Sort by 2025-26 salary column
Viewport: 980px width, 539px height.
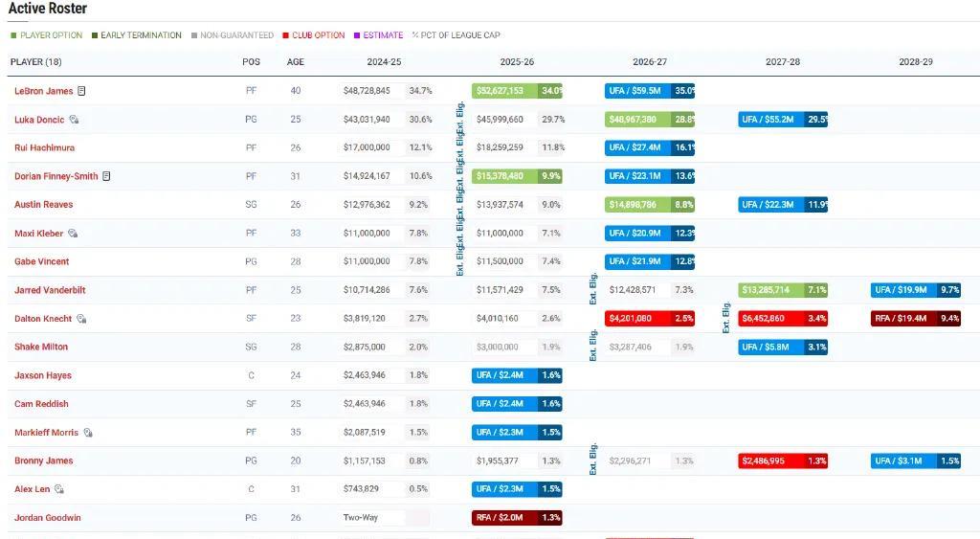[x=517, y=62]
